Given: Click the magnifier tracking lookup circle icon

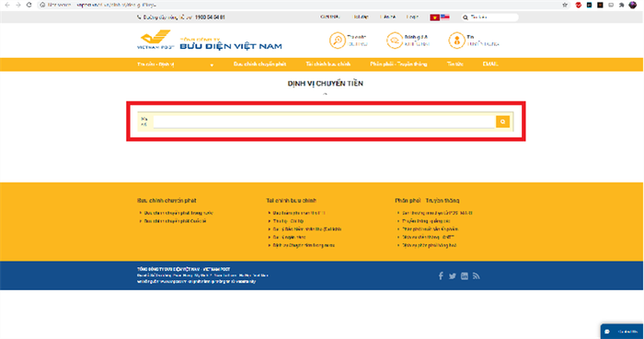Looking at the screenshot, I should [x=338, y=41].
